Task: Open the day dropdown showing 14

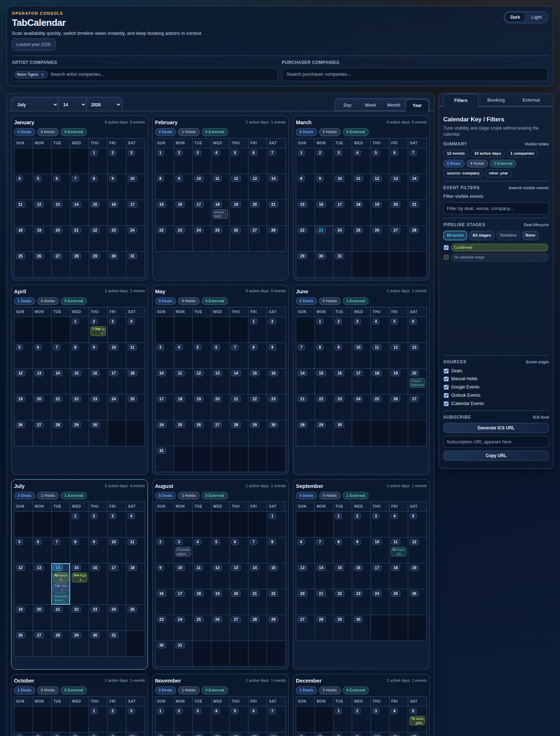Action: (73, 104)
